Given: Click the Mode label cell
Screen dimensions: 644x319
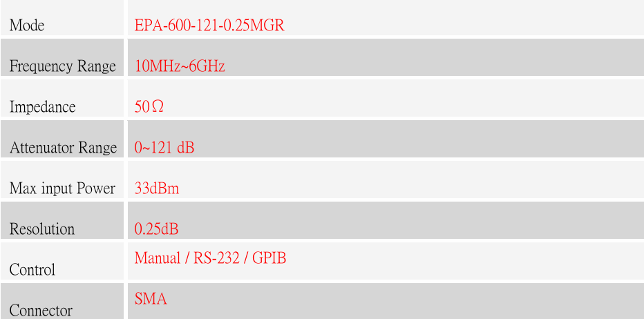Looking at the screenshot, I should coord(61,18).
